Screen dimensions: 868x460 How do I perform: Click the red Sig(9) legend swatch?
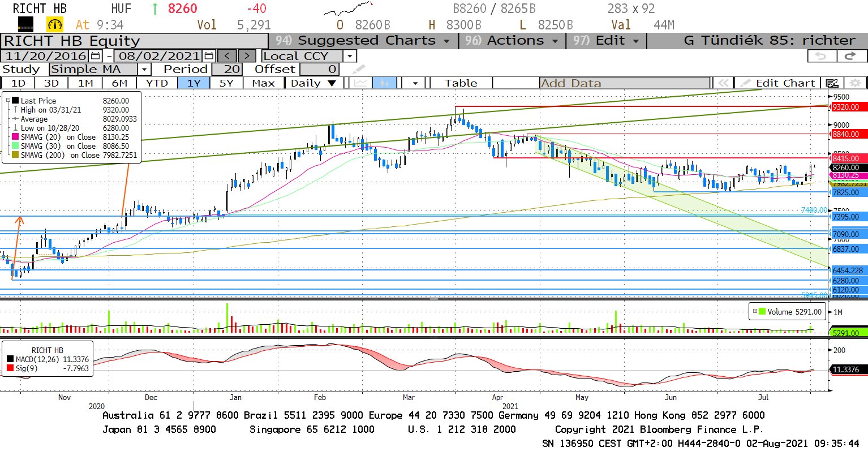[x=10, y=368]
